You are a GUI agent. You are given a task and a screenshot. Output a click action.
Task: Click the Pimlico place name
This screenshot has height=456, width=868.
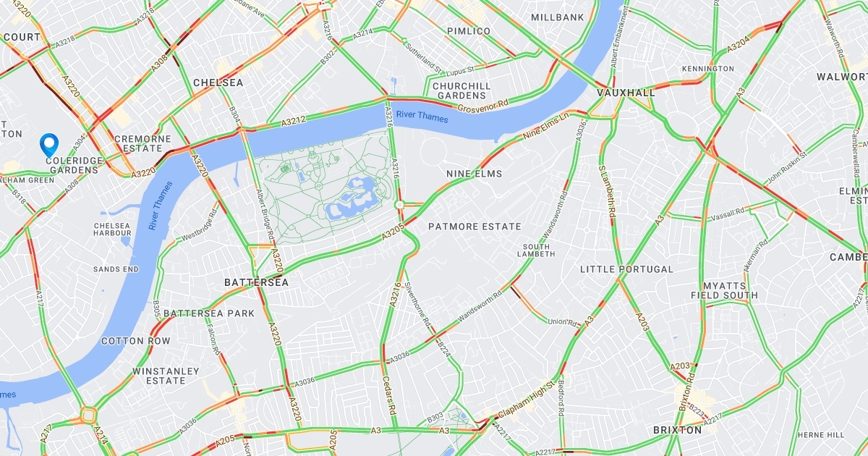pyautogui.click(x=469, y=31)
